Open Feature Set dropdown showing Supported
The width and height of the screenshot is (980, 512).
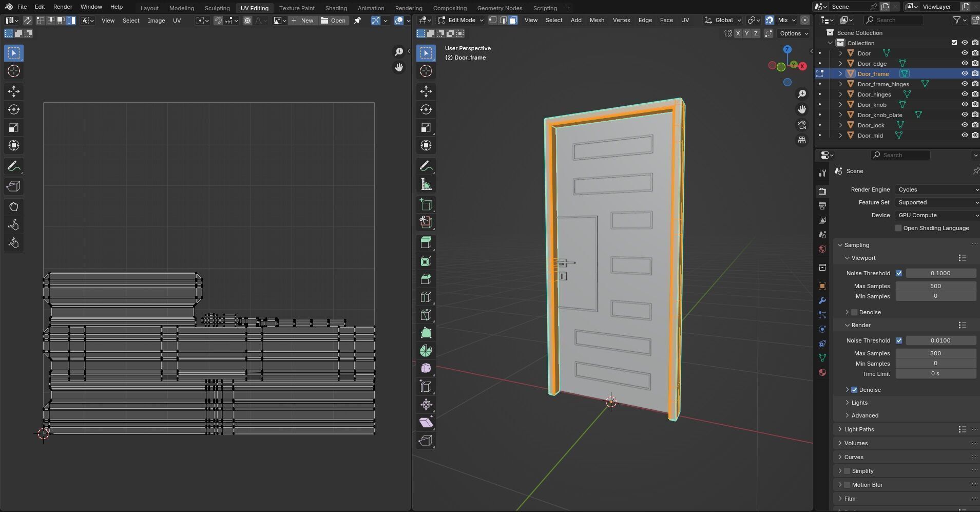coord(937,202)
